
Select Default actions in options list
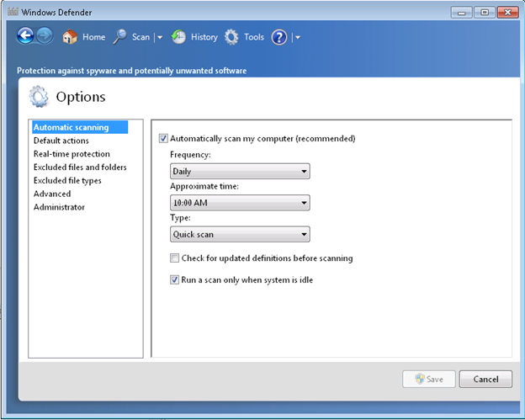(61, 141)
